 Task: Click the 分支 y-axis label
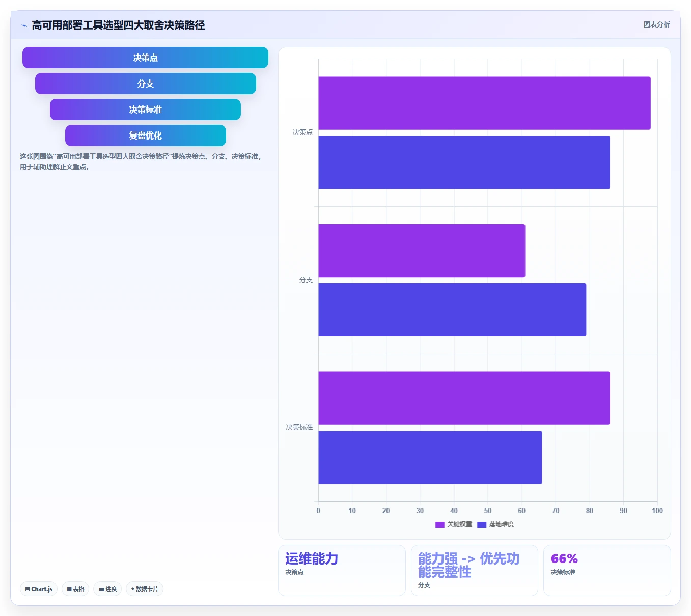pyautogui.click(x=306, y=280)
